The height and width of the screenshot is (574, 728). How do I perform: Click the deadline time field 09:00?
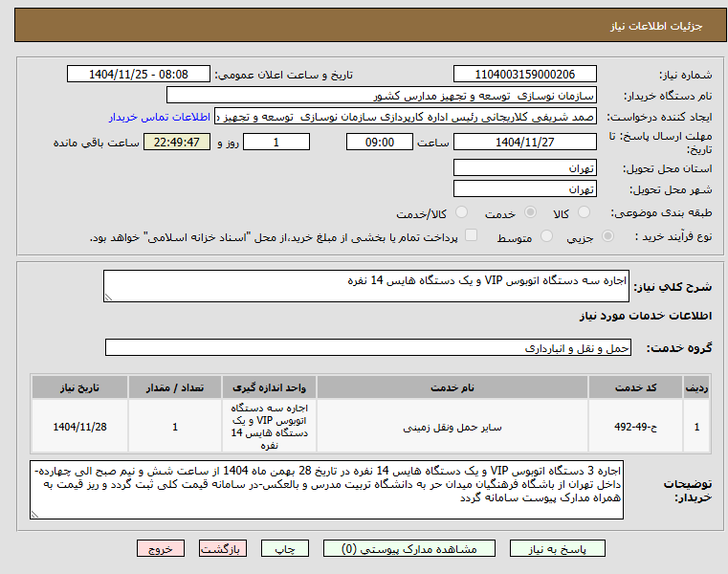380,142
